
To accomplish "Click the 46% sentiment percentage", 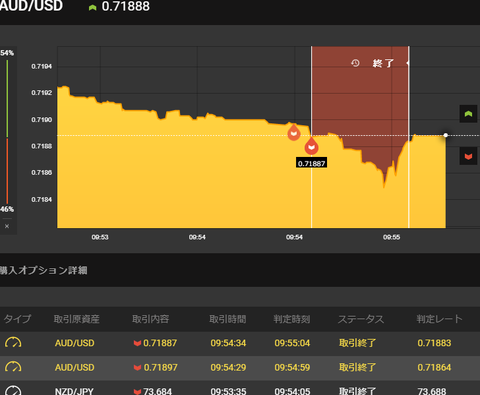I will pos(7,209).
